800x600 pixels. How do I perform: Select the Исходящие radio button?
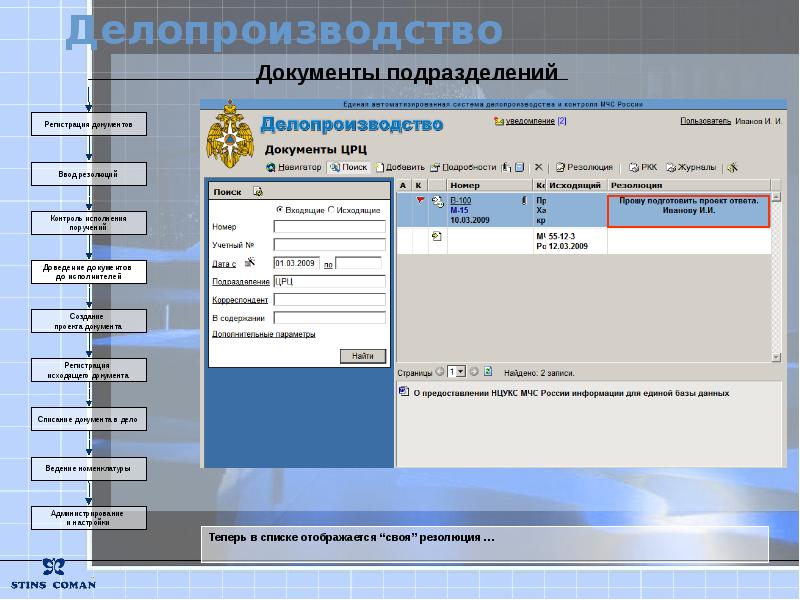point(331,210)
